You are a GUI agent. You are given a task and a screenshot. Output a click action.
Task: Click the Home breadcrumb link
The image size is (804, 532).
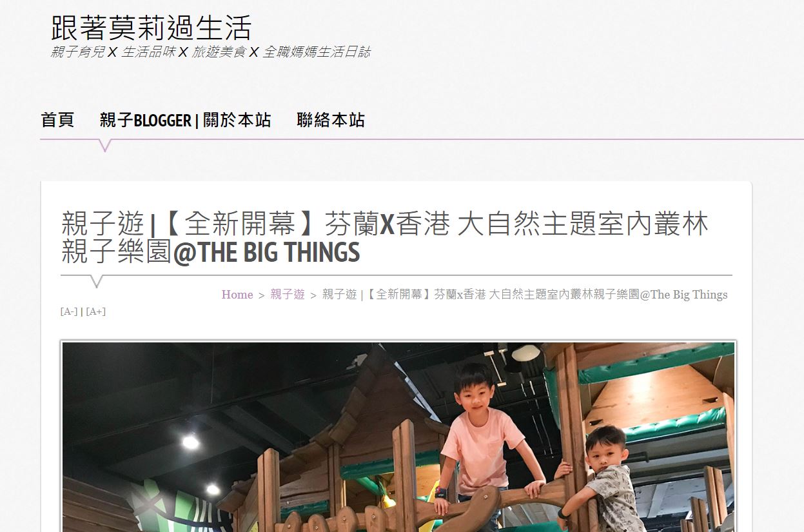point(237,295)
